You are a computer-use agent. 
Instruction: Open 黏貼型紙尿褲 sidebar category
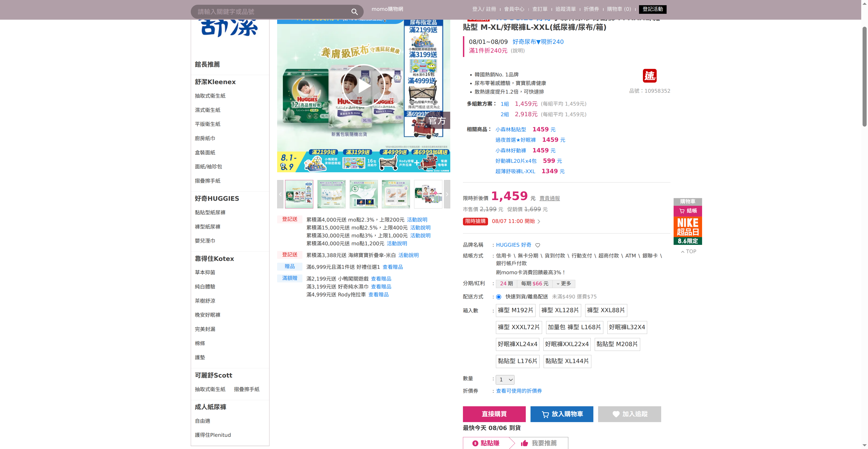pos(210,213)
